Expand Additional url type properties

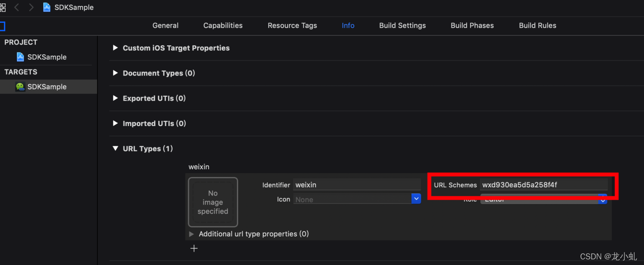point(192,234)
